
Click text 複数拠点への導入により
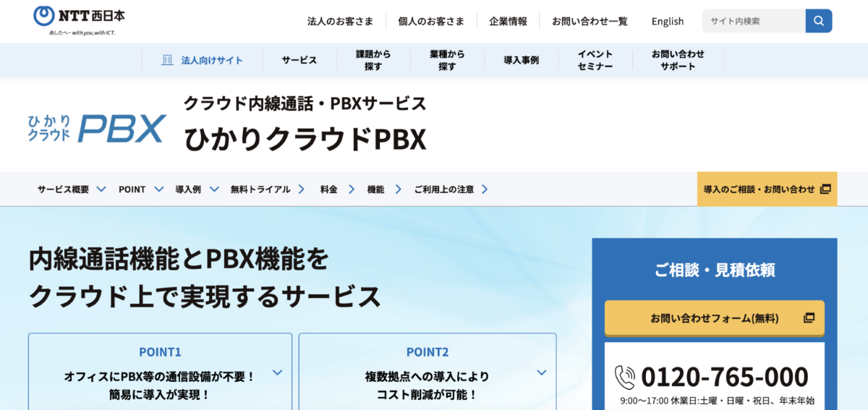pos(427,377)
